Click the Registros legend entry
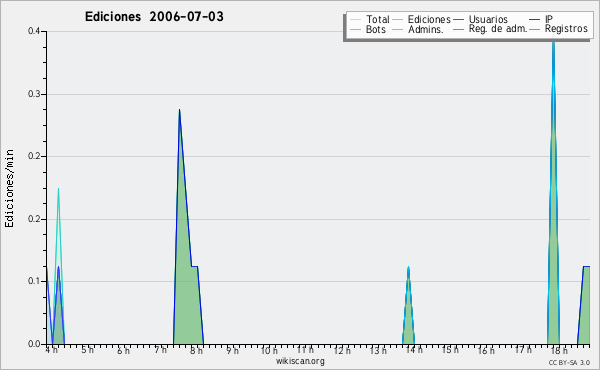Screen dimensions: 600x370 point(559,29)
